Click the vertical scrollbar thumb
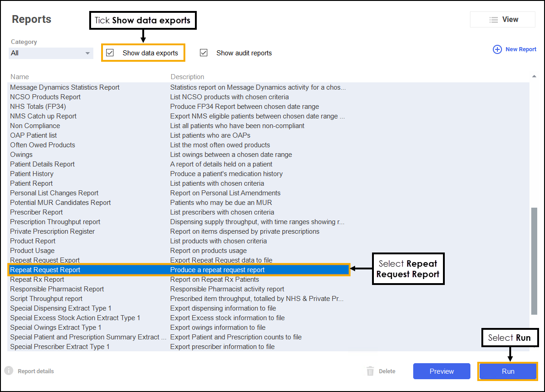Screen dimensions: 545x392 (x=534, y=261)
